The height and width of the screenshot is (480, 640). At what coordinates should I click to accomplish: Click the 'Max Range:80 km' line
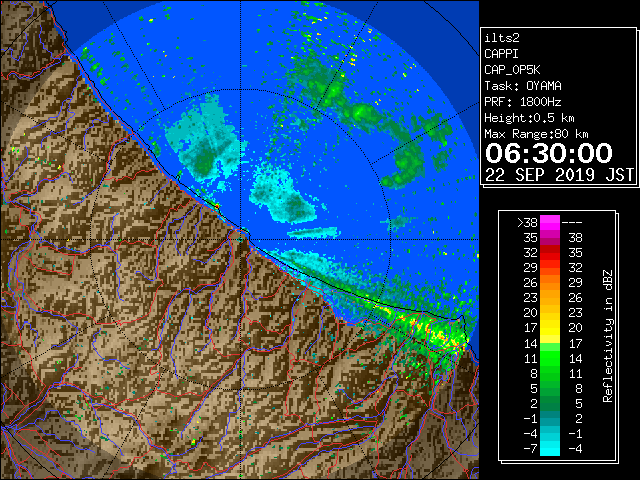coord(536,134)
